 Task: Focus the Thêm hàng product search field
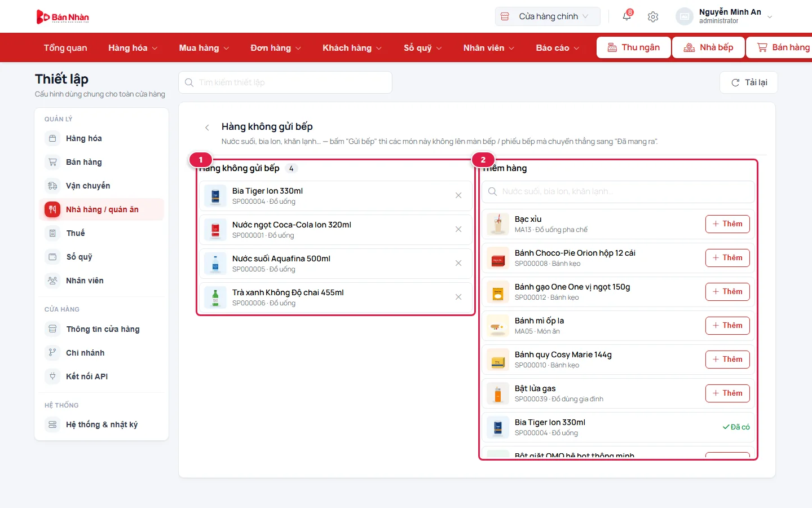(618, 192)
